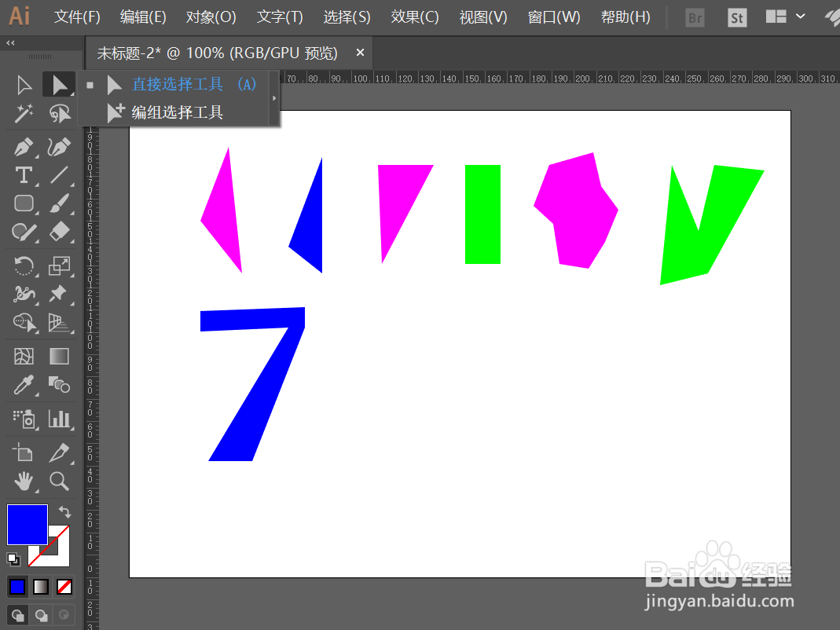Click the green V shape

[x=712, y=225]
